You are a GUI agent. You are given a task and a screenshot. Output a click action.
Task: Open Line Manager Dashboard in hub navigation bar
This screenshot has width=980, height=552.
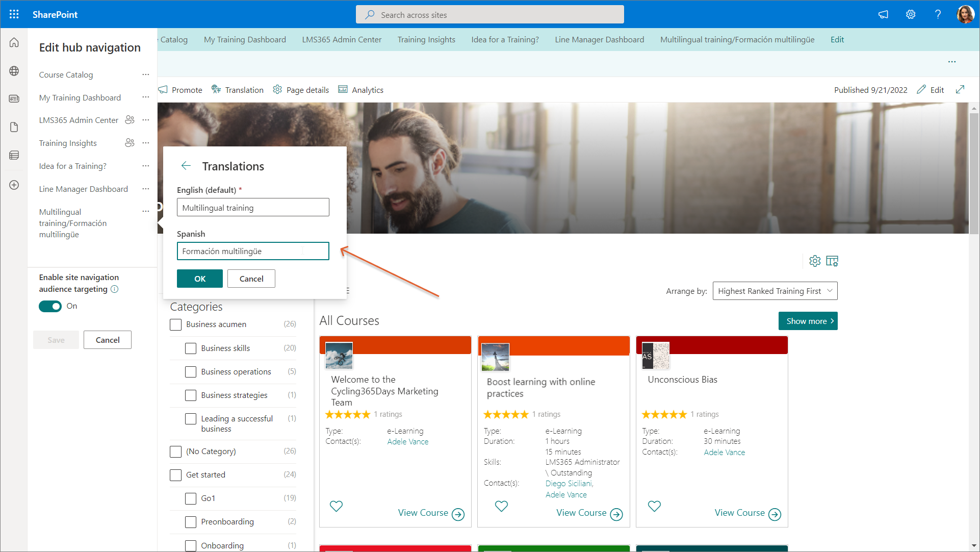point(599,39)
